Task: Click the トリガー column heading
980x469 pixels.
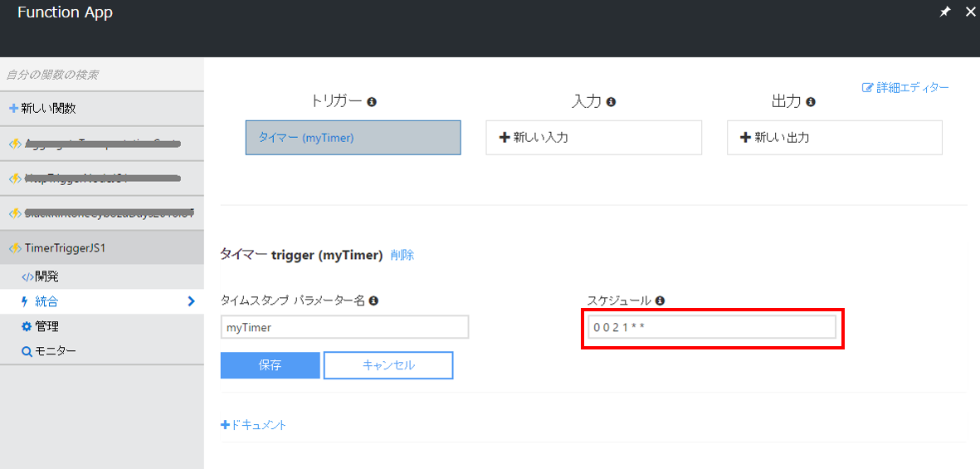Action: pyautogui.click(x=337, y=101)
